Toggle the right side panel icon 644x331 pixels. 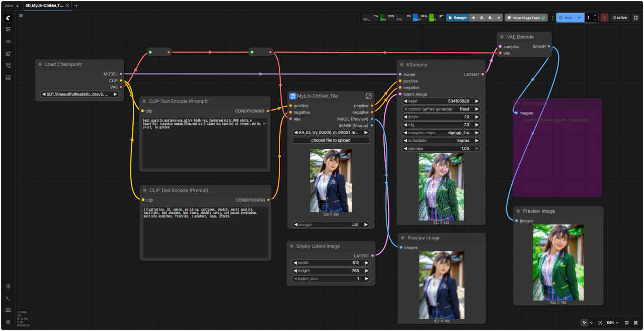635,18
